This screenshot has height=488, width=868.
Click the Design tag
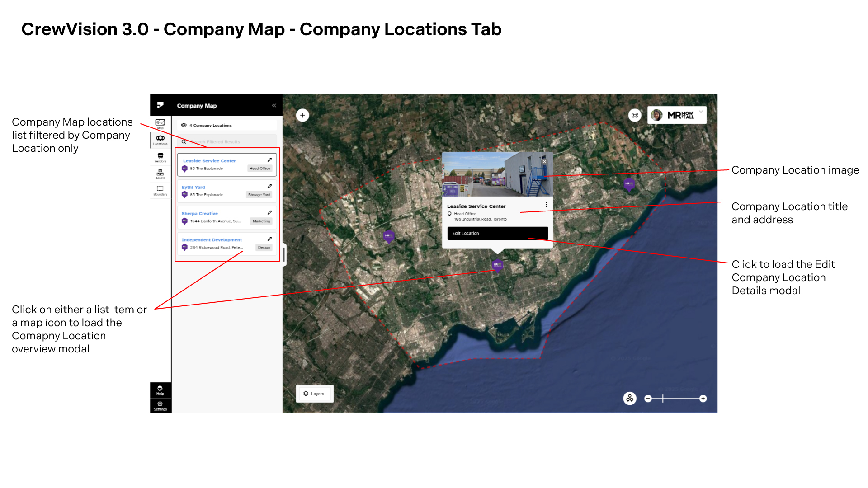coord(264,248)
